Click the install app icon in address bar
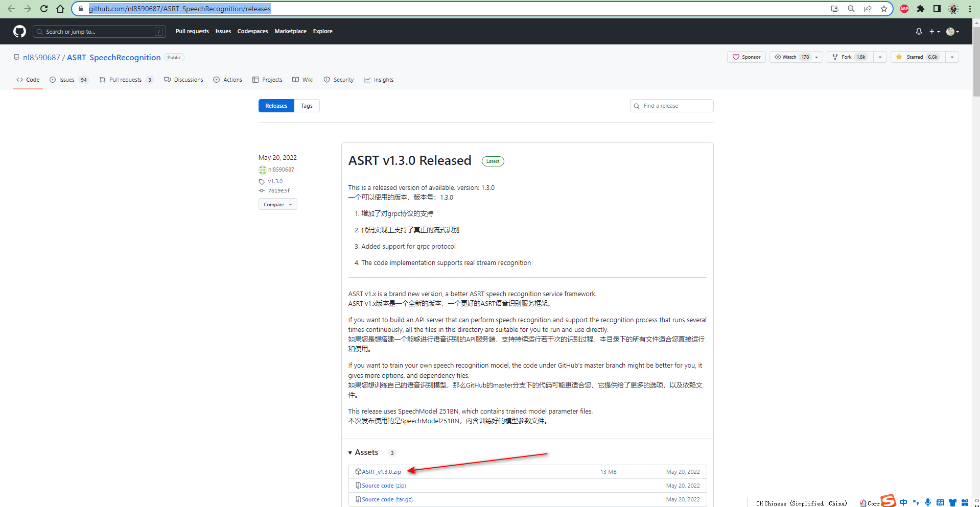 [x=835, y=9]
